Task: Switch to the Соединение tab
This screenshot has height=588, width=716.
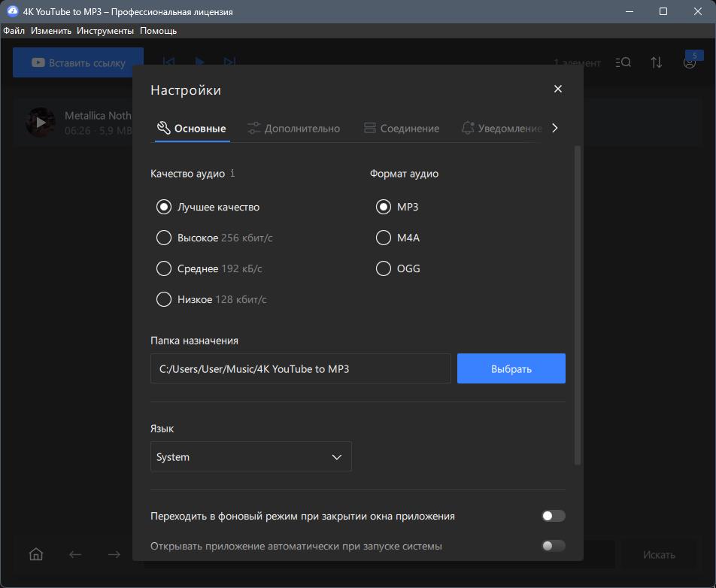Action: click(x=402, y=129)
